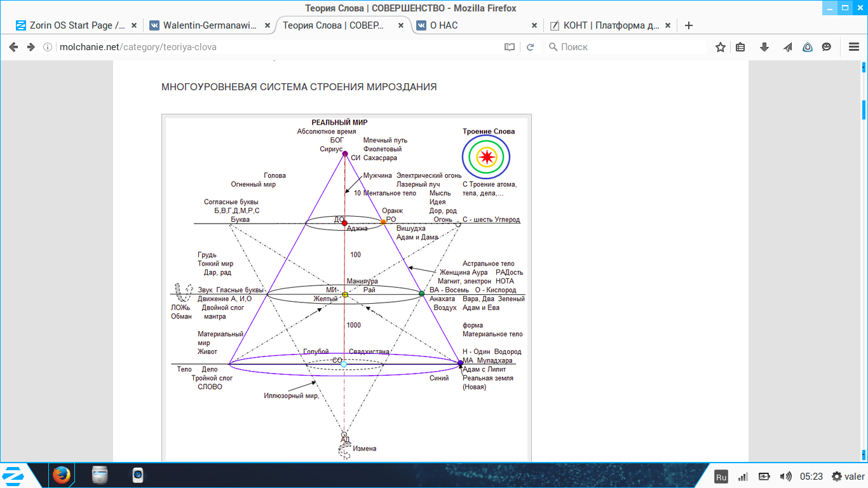This screenshot has height=488, width=868.
Task: Minimize the Firefox window
Action: pos(830,8)
